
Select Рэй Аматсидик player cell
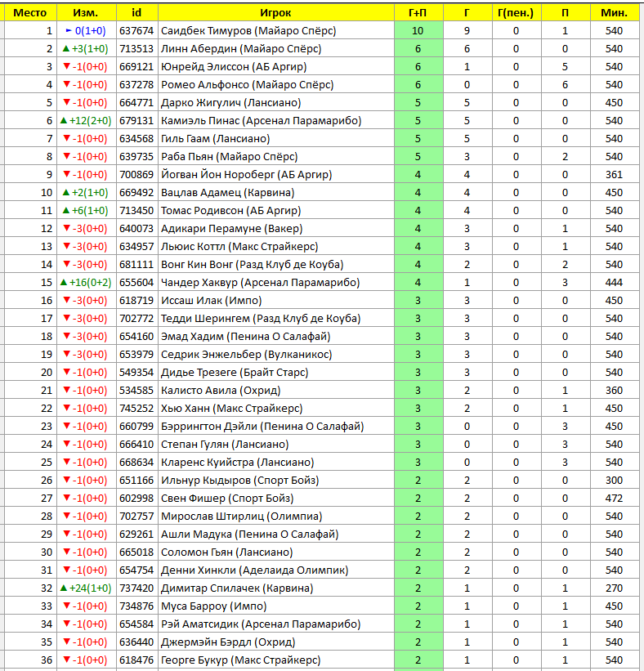276,624
